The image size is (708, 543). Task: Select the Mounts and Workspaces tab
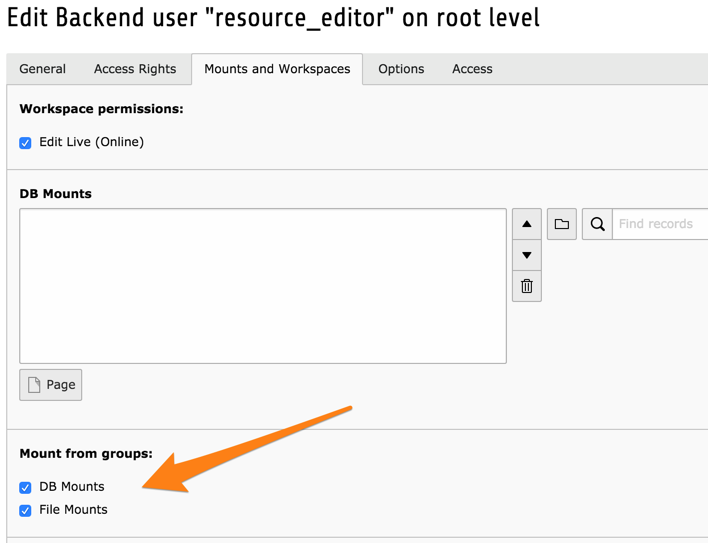click(x=277, y=69)
